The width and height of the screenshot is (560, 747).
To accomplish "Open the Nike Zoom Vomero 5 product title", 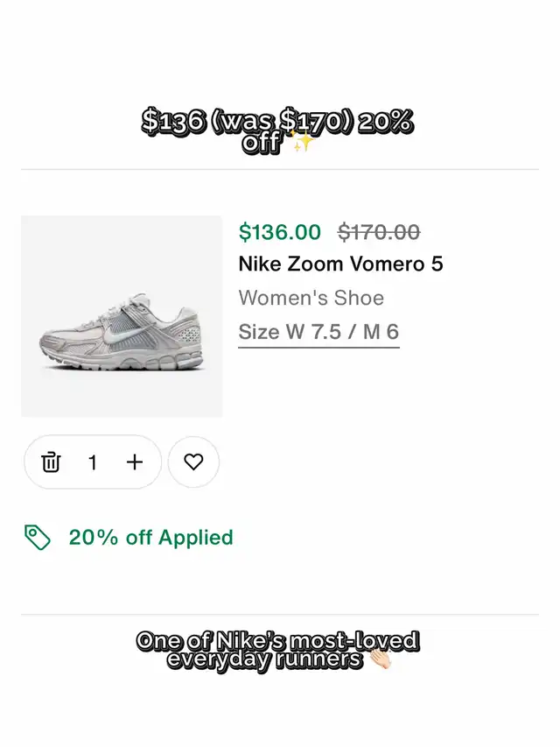I will 340,264.
